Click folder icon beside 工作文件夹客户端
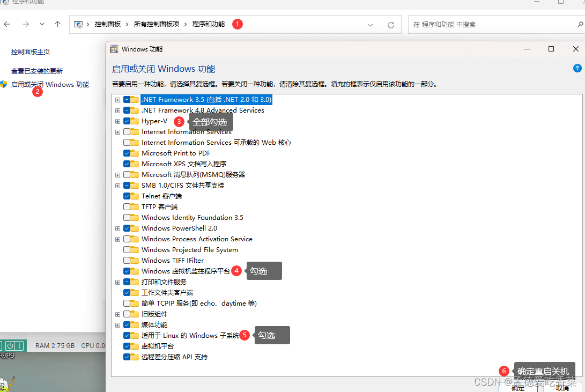This screenshot has height=392, width=585. click(x=135, y=293)
